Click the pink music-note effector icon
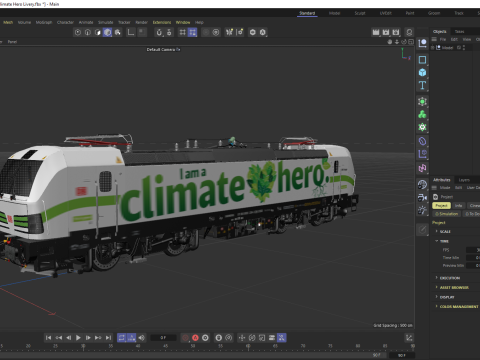Viewport: 480px width, 360px height. click(x=422, y=168)
